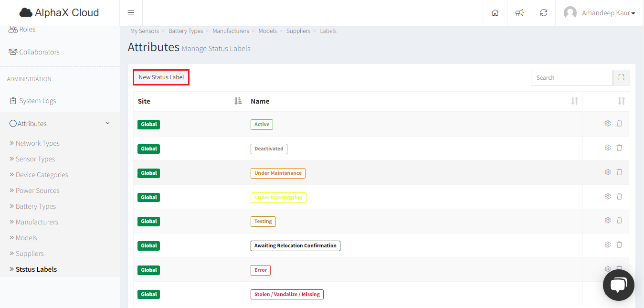Click the Search input field

[571, 77]
